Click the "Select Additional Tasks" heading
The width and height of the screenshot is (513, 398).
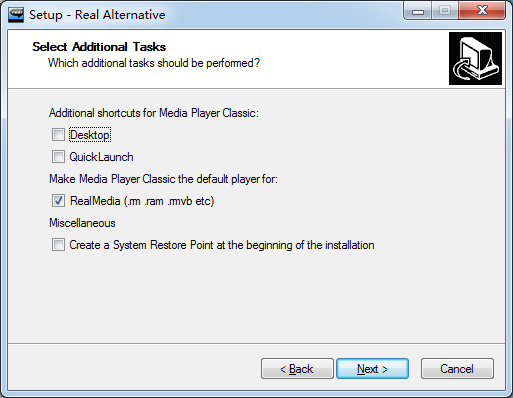99,47
